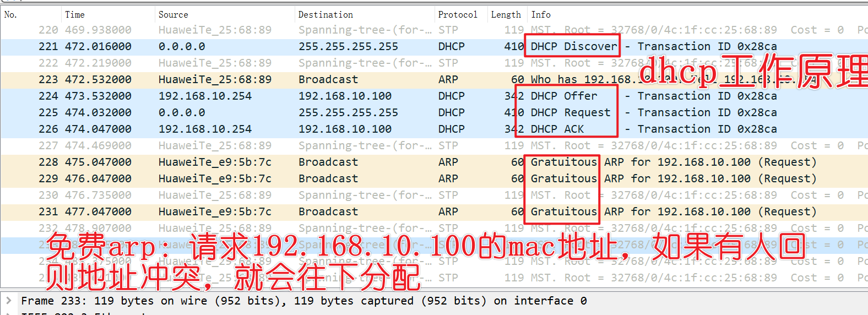
Task: Select packet 225 DHCP Request row
Action: [x=330, y=113]
